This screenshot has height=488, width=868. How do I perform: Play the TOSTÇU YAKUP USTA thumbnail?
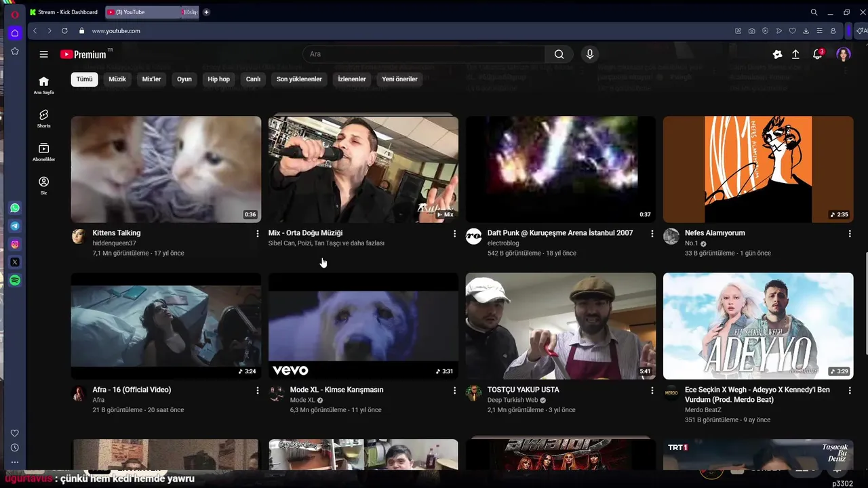pyautogui.click(x=561, y=326)
